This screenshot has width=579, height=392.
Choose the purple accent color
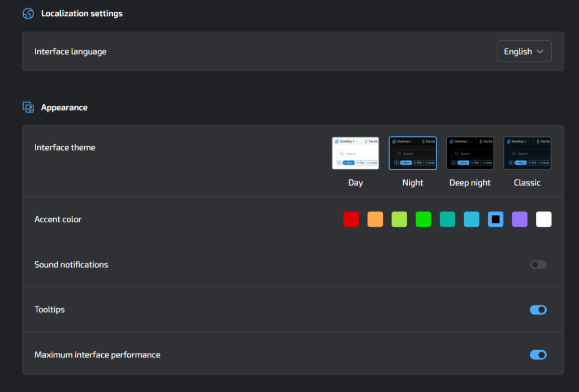(x=520, y=219)
